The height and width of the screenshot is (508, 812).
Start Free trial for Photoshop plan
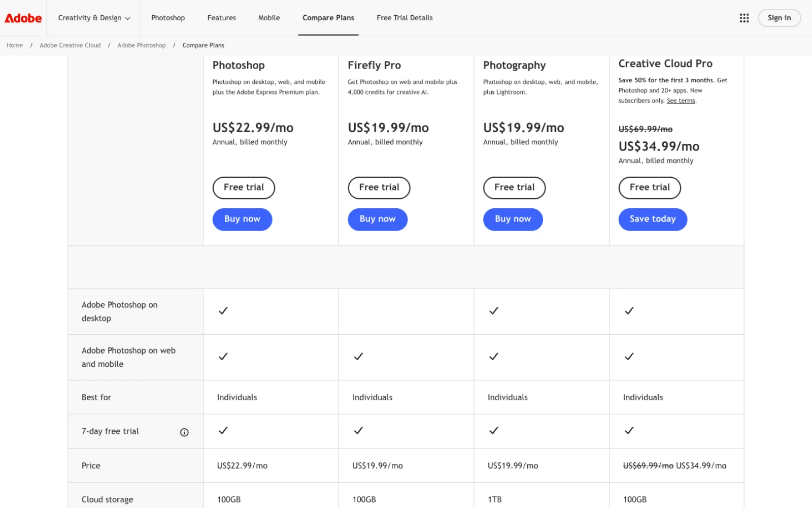244,187
